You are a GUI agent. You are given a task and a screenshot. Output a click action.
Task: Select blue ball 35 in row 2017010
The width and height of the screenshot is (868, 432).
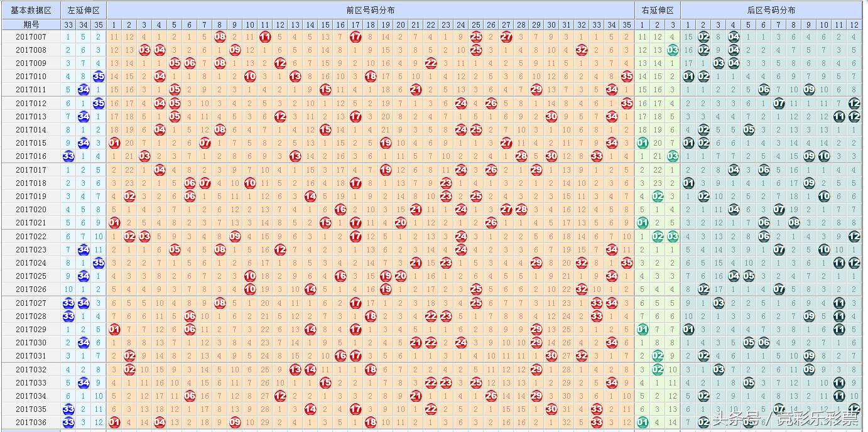(x=99, y=77)
